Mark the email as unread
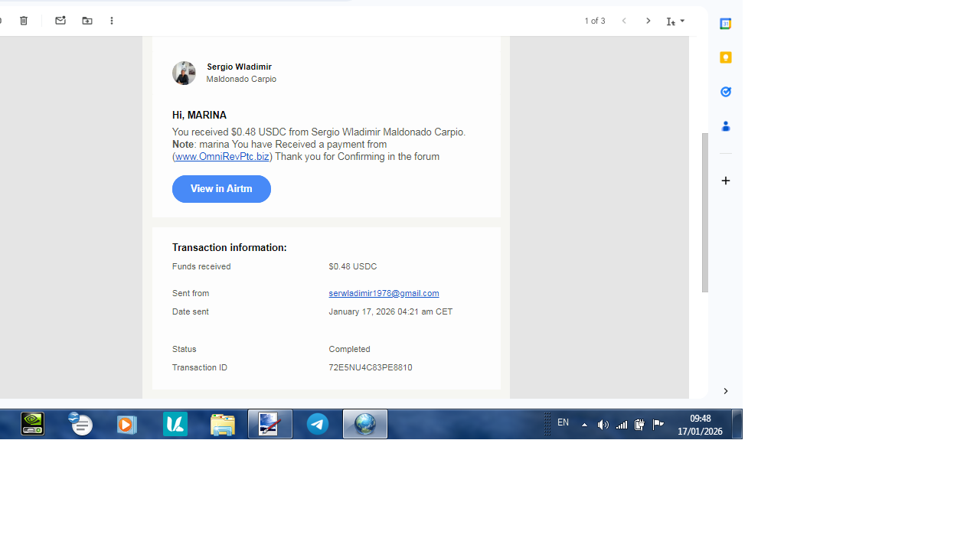The image size is (980, 551). (60, 21)
